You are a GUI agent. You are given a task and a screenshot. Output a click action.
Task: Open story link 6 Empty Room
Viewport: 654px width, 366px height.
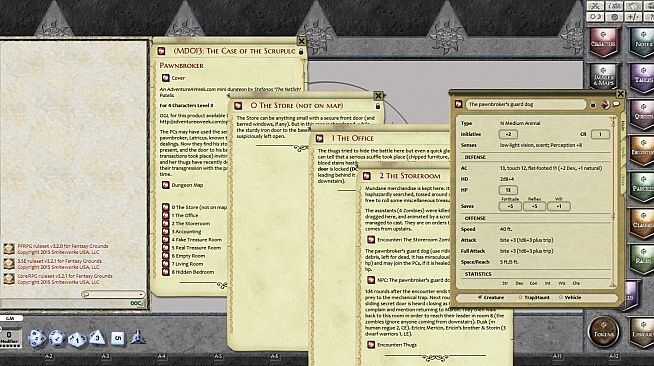[x=166, y=256]
